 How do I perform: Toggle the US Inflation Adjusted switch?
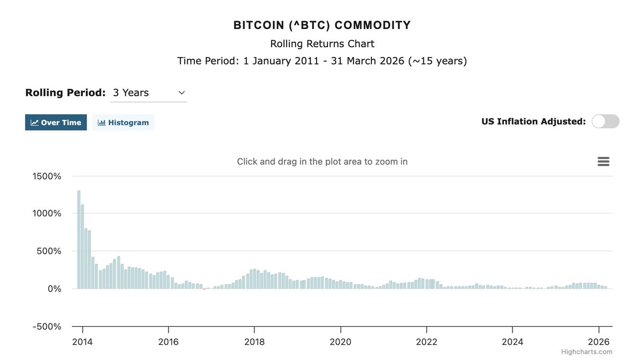pos(605,121)
